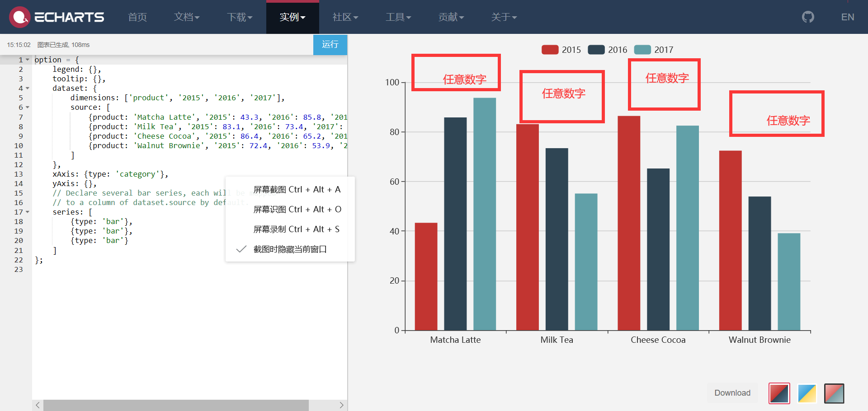Click the y-axis 60 label
This screenshot has width=868, height=411.
coord(395,182)
